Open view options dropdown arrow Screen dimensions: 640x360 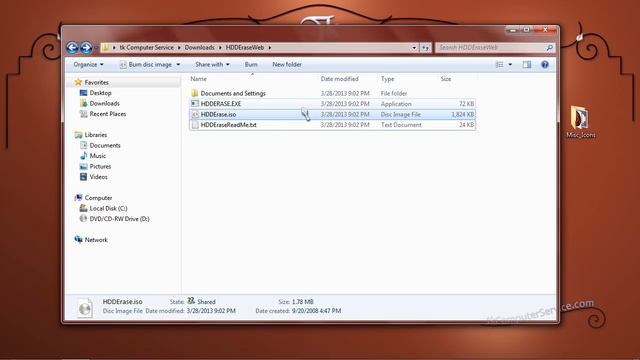pos(510,64)
